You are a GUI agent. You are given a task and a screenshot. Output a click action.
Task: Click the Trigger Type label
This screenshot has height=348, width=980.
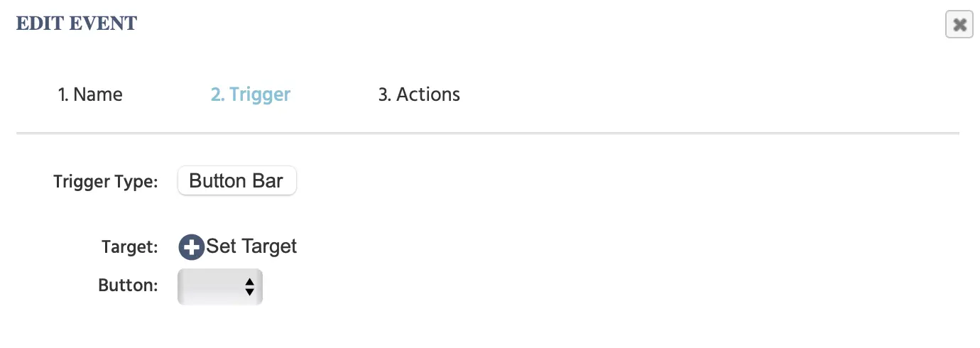(x=105, y=182)
